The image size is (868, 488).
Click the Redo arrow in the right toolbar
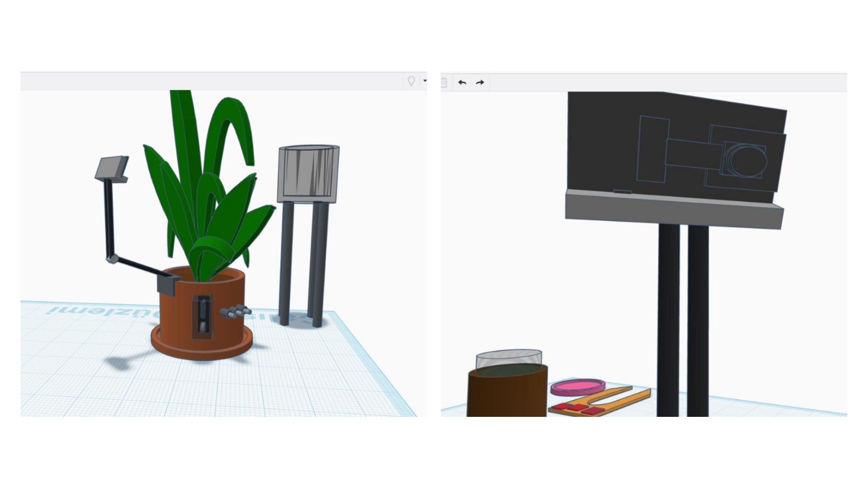coord(480,82)
